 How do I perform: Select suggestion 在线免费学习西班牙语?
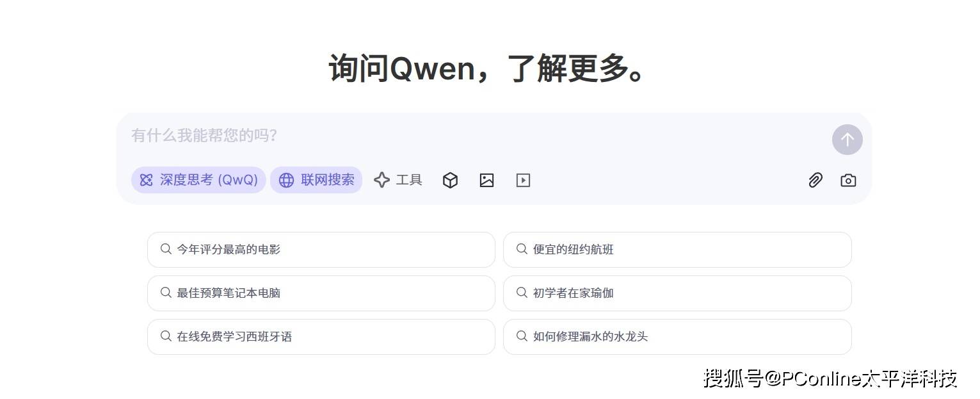(x=321, y=337)
